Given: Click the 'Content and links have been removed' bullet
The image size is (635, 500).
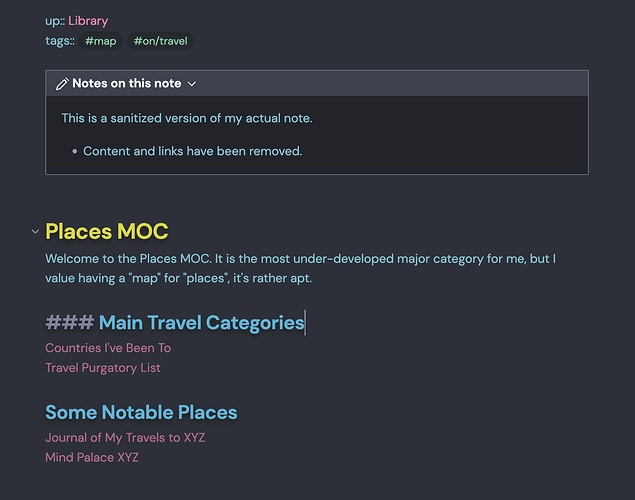Looking at the screenshot, I should pyautogui.click(x=193, y=151).
